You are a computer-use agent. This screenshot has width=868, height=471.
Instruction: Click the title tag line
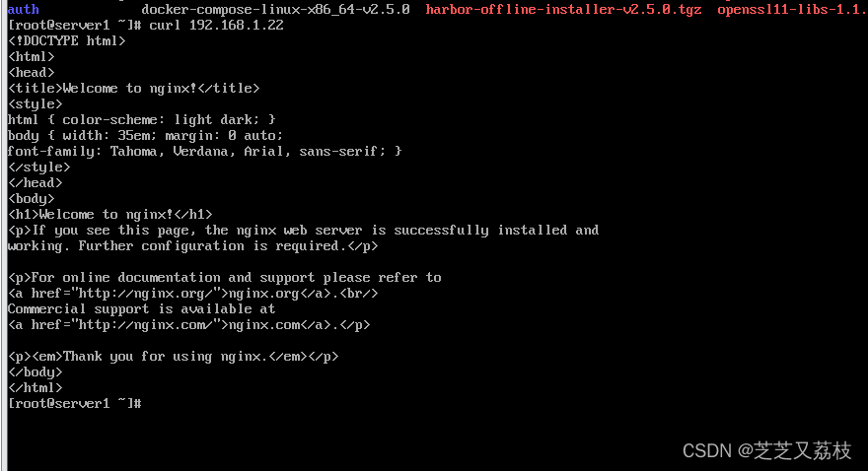coord(133,88)
